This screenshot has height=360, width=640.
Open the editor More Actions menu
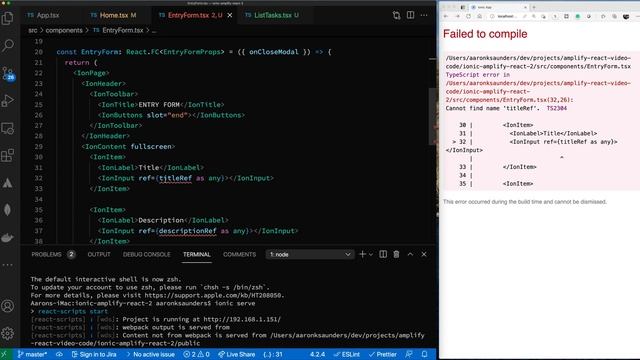[x=424, y=16]
